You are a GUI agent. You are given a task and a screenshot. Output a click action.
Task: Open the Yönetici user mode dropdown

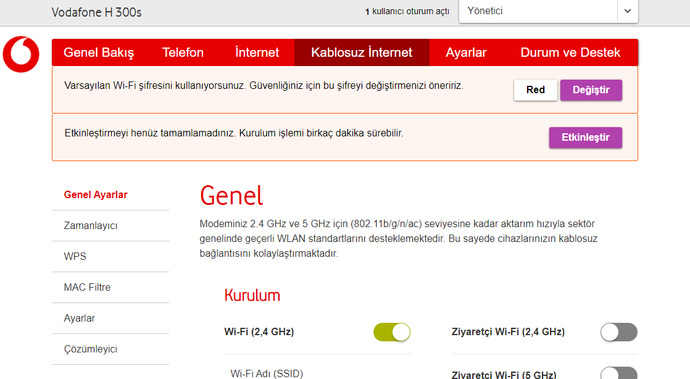pos(548,11)
